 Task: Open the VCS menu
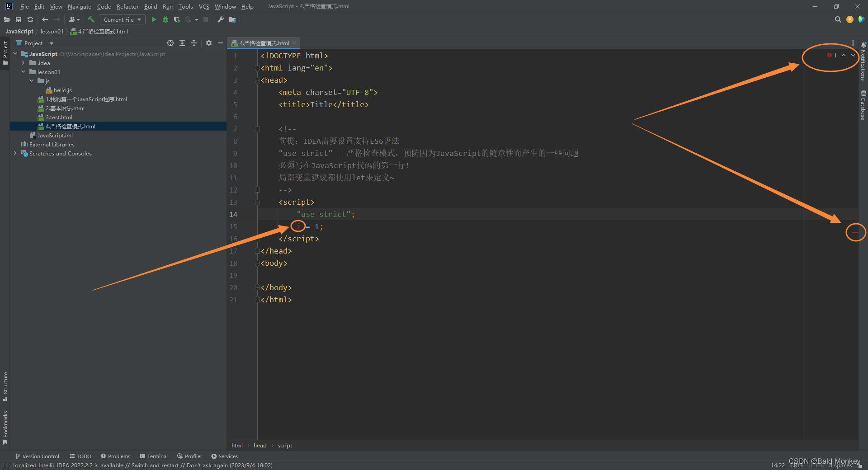204,6
